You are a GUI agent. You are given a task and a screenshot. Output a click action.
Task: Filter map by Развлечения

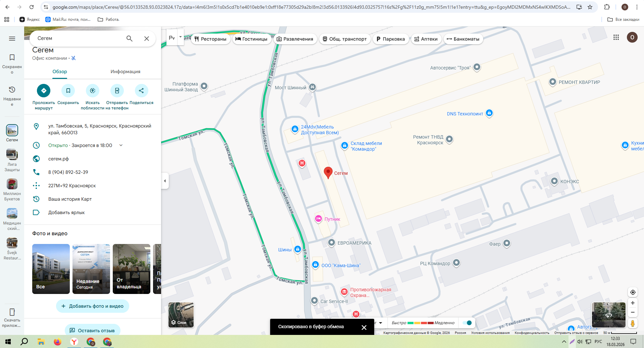[295, 39]
